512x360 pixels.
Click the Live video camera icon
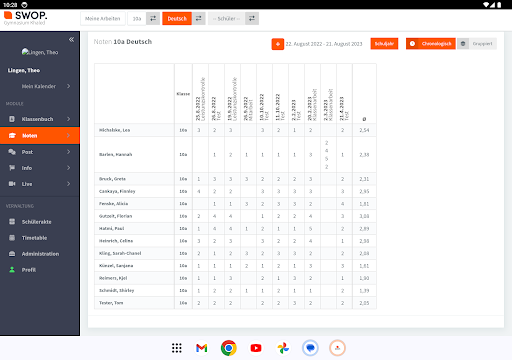12,184
